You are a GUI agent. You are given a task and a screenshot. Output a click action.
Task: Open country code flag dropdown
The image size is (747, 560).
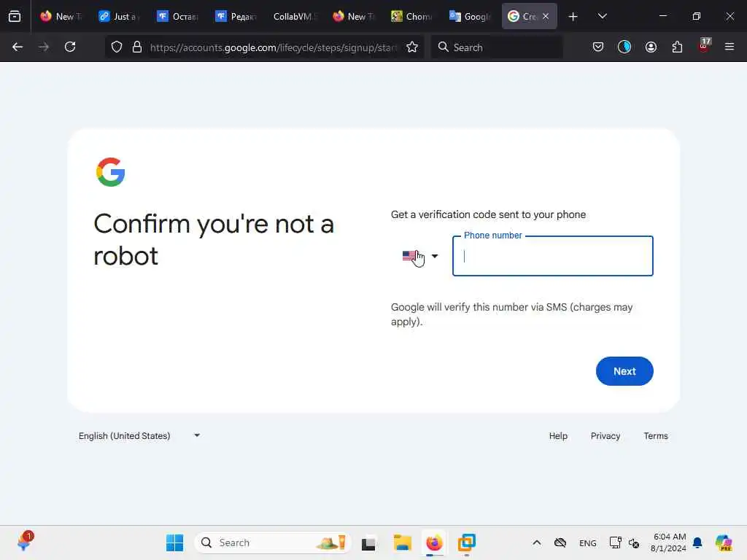[420, 256]
